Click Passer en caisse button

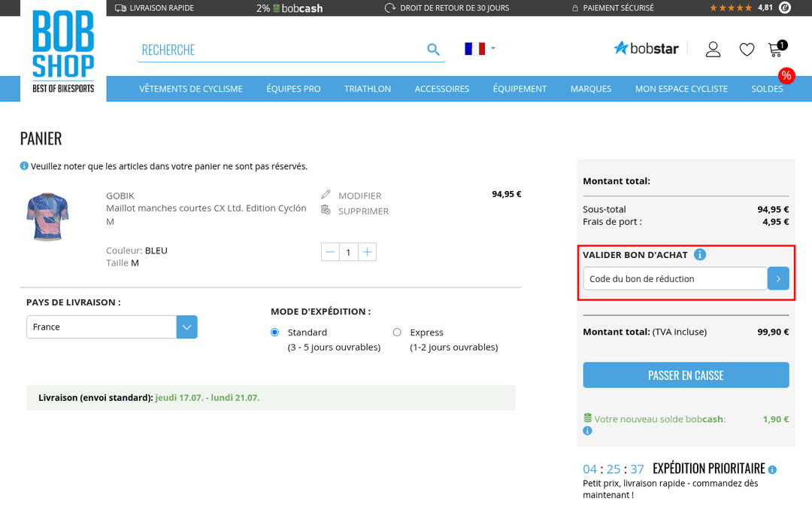tap(686, 375)
